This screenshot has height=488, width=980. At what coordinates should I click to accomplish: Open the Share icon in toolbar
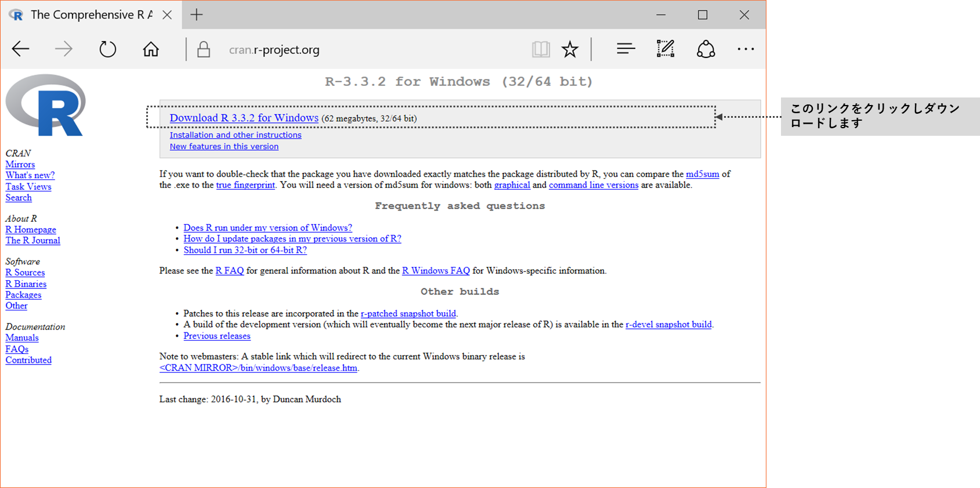(x=706, y=49)
